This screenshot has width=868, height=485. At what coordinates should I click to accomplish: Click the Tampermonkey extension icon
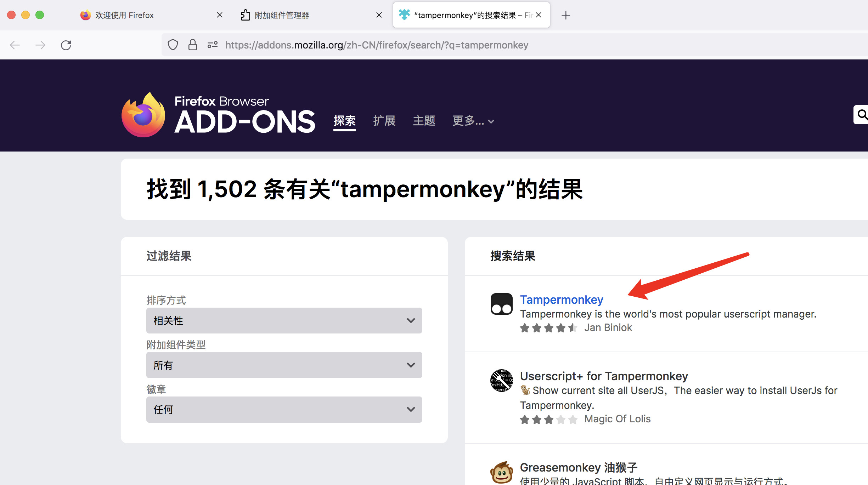(501, 304)
